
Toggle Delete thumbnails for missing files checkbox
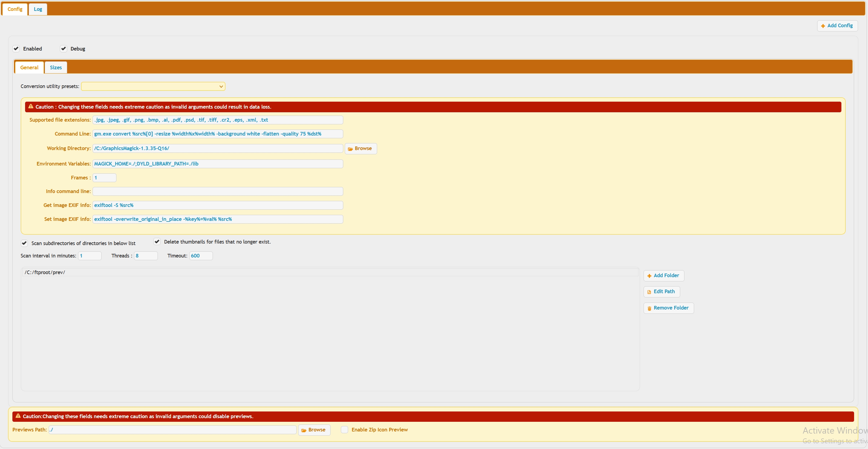pyautogui.click(x=157, y=241)
